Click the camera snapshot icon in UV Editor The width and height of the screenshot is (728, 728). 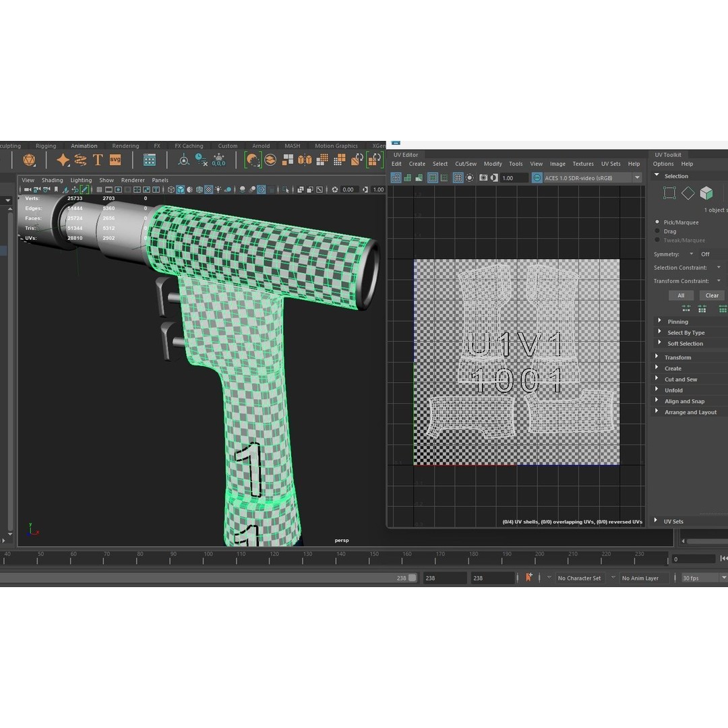[484, 177]
